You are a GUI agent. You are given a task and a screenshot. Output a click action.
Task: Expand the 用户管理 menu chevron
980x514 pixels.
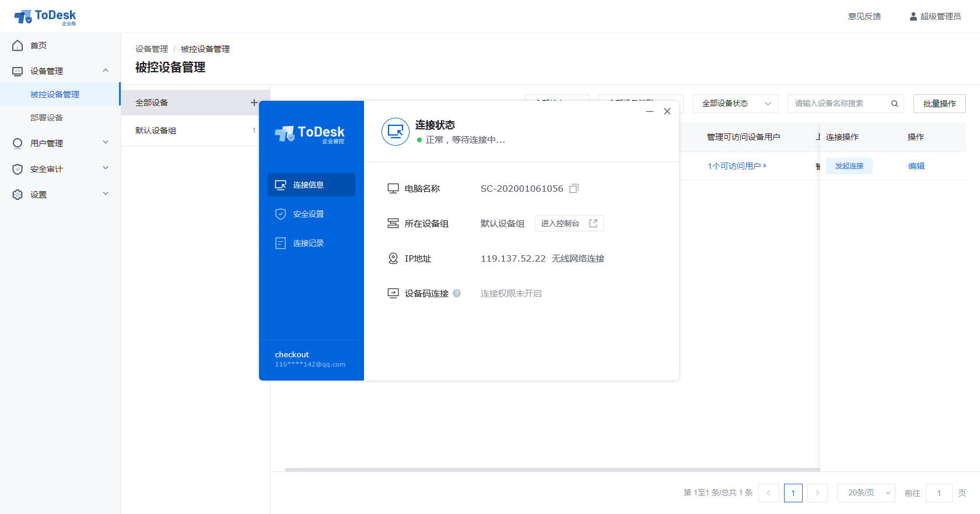106,142
